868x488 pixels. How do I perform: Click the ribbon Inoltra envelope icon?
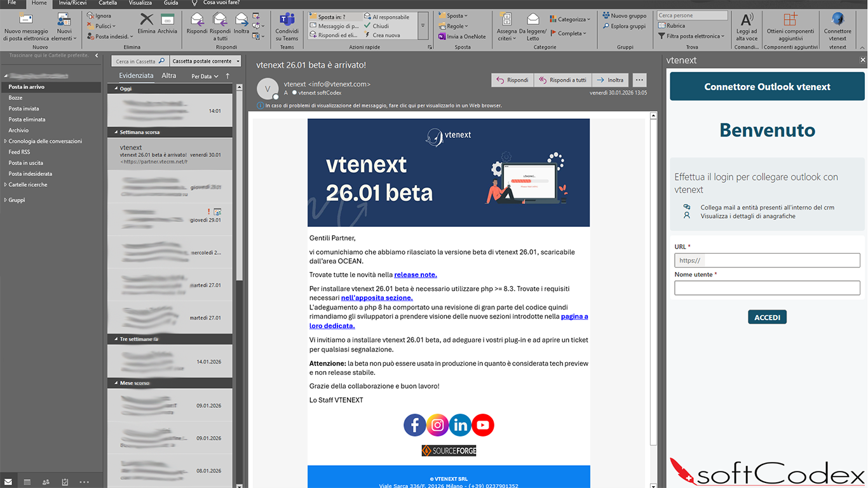241,18
